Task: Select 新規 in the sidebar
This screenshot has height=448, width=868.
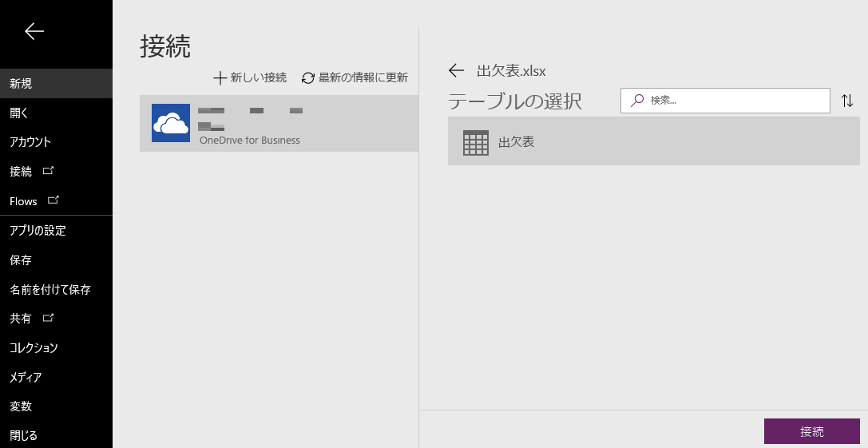Action: pos(56,84)
